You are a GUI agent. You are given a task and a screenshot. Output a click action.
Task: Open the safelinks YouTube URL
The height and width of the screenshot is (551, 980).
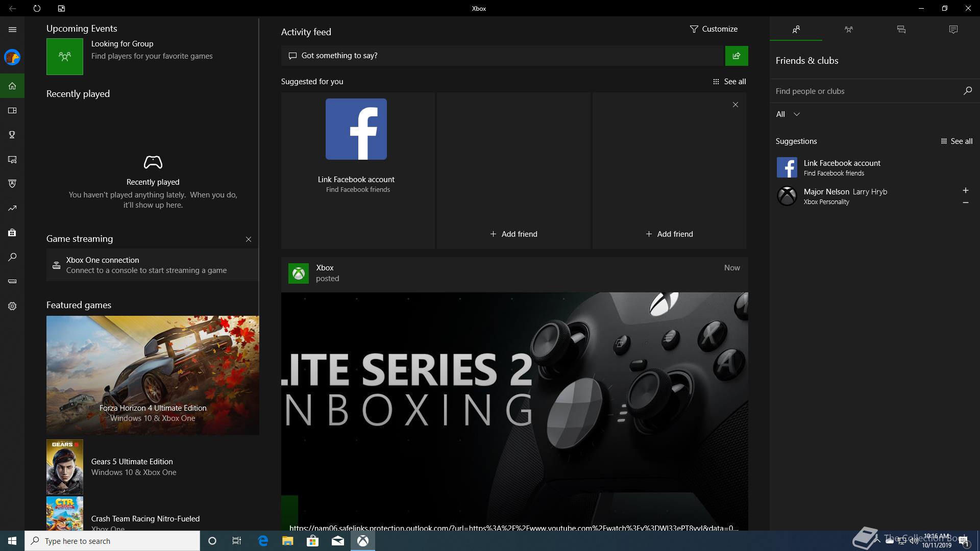(513, 528)
